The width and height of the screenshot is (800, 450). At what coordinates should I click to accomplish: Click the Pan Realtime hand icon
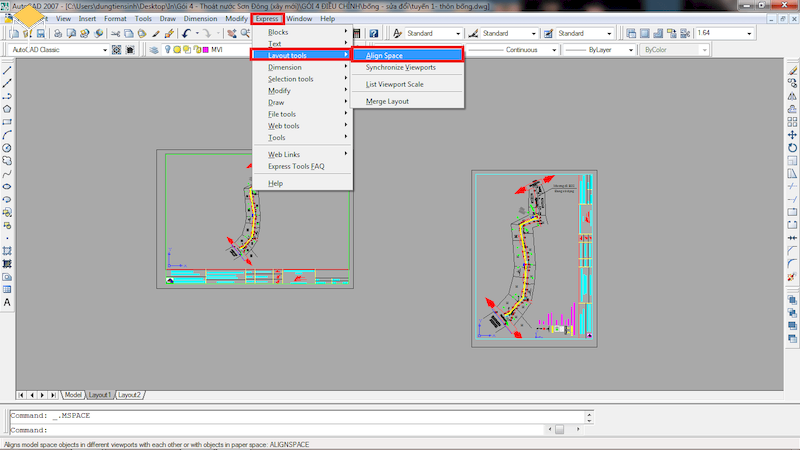[232, 34]
